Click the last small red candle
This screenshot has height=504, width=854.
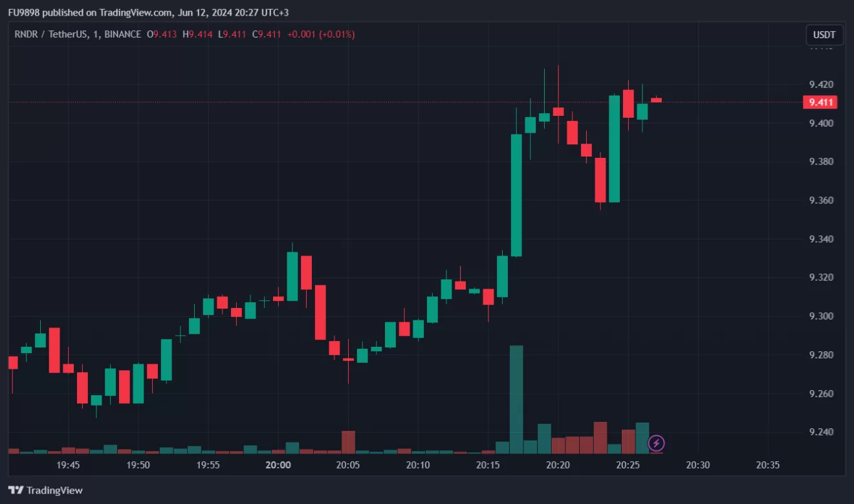coord(656,100)
